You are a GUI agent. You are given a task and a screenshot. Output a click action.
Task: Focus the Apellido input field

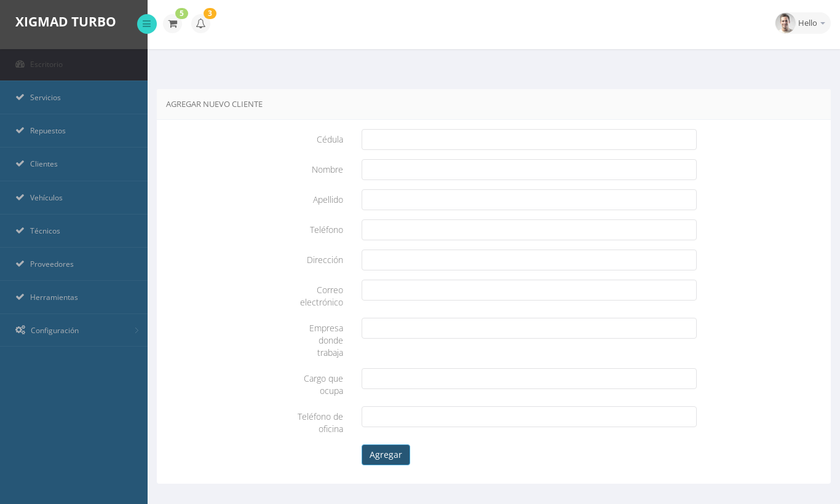pyautogui.click(x=529, y=200)
